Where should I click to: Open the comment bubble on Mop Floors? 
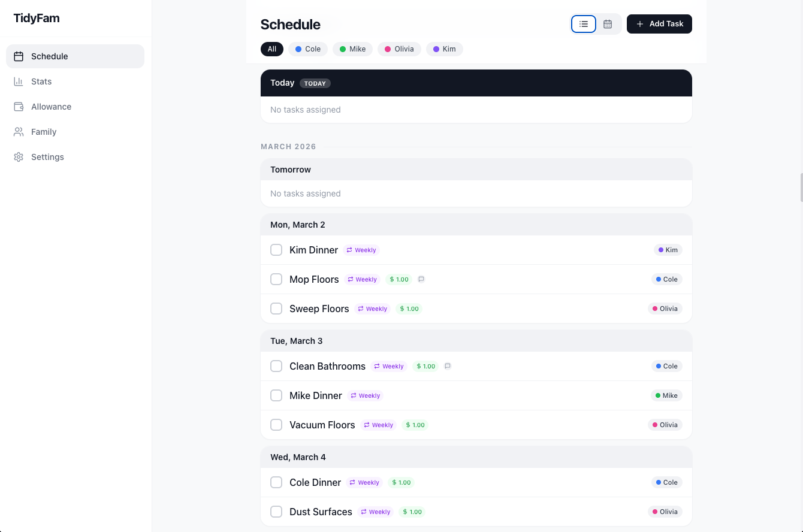pos(421,279)
